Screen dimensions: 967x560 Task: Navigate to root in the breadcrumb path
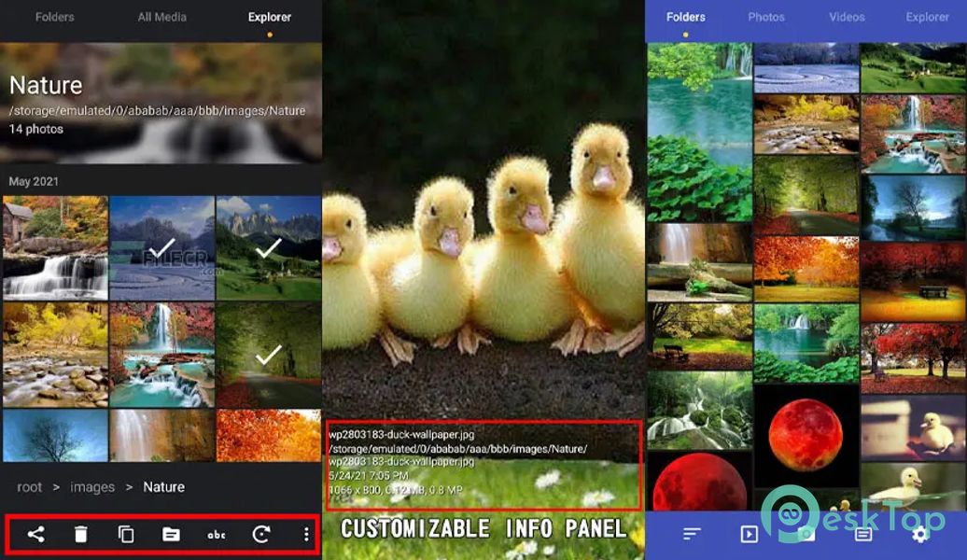[30, 487]
